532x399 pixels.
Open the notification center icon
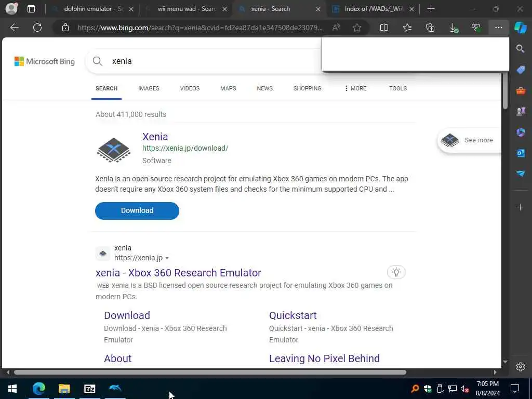tap(515, 389)
